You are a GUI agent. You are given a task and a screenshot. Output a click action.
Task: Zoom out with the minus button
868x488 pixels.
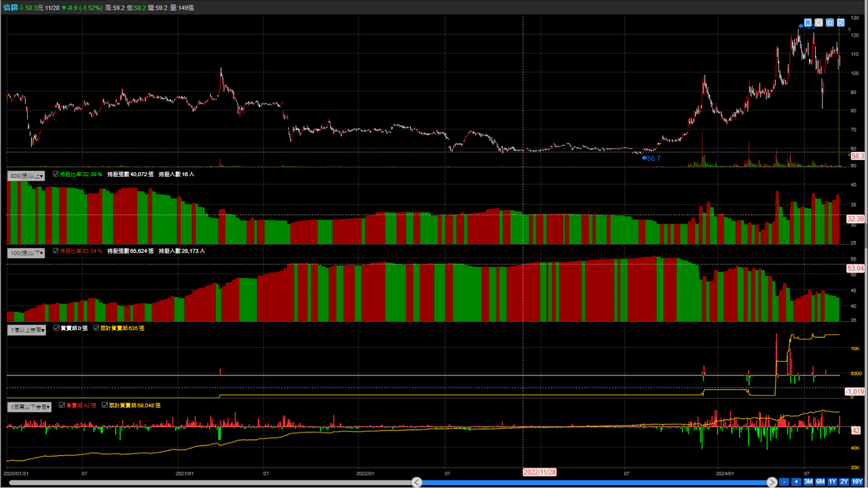(784, 482)
